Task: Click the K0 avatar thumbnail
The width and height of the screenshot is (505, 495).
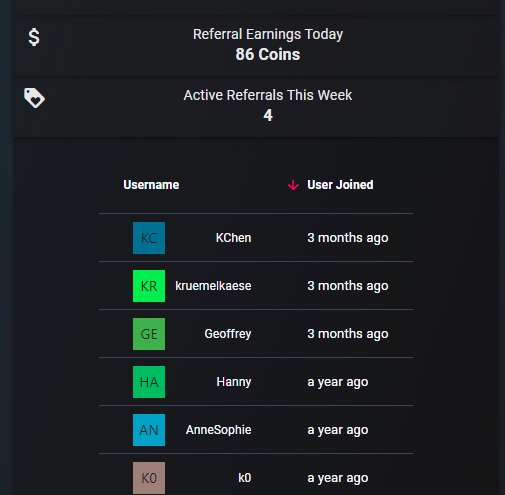Action: click(x=149, y=478)
